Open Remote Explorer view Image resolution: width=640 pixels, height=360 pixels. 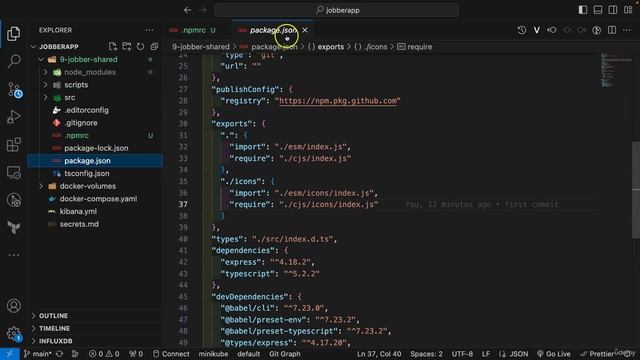click(x=13, y=172)
